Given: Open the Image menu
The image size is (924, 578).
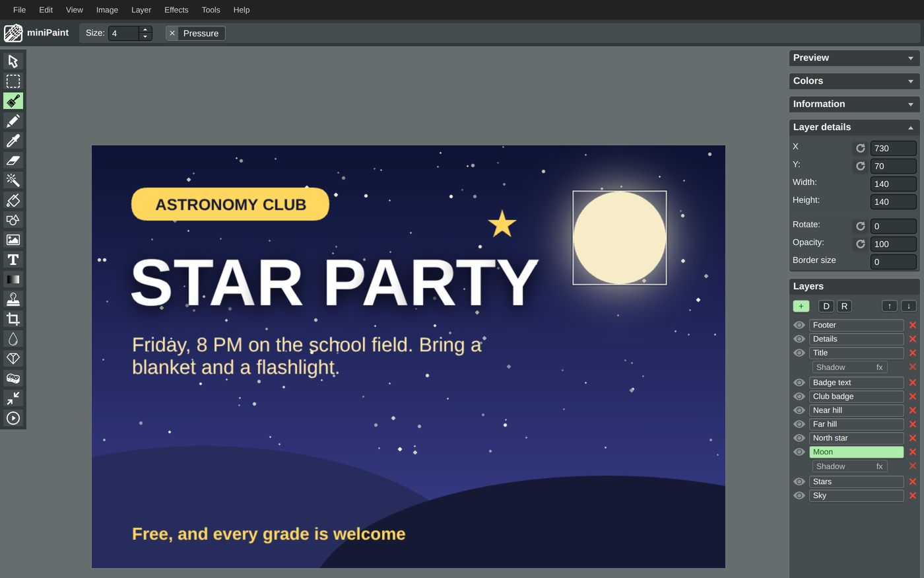Looking at the screenshot, I should 107,10.
